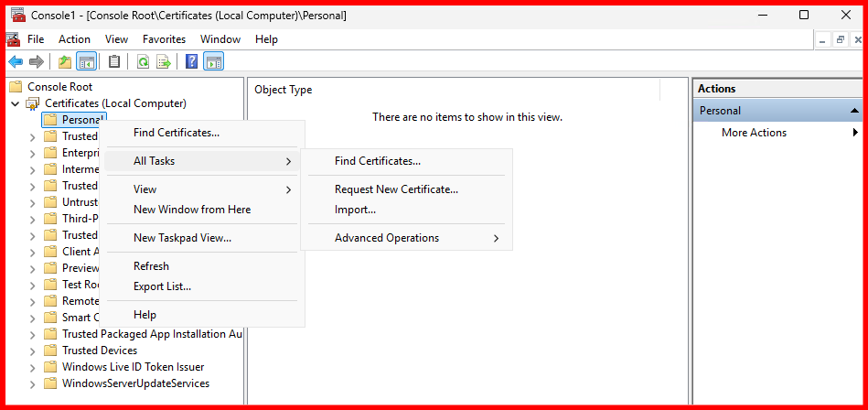868x410 pixels.
Task: Select the WindowsServerUpdateServices tree folder
Action: [135, 383]
